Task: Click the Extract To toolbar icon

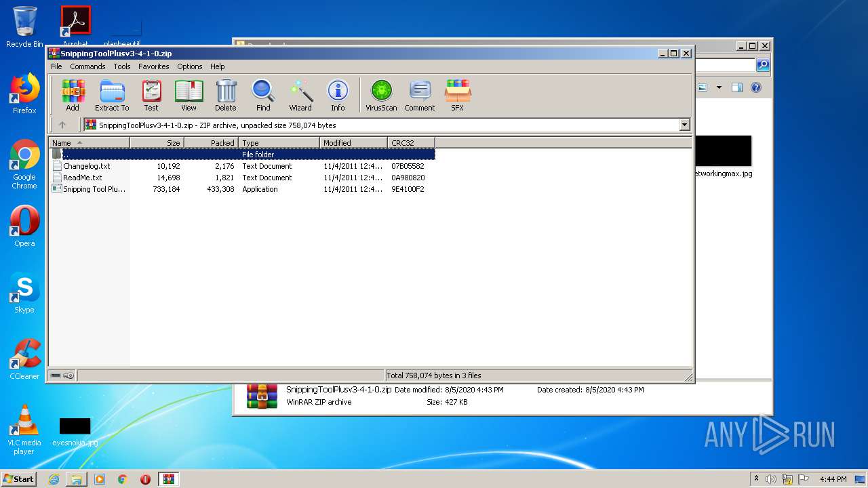Action: tap(112, 96)
